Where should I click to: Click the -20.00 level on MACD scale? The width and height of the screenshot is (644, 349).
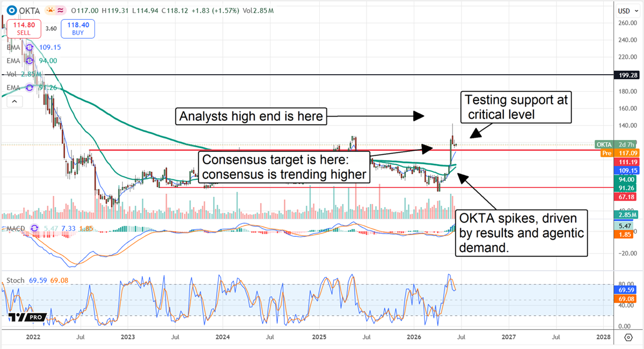click(x=628, y=255)
